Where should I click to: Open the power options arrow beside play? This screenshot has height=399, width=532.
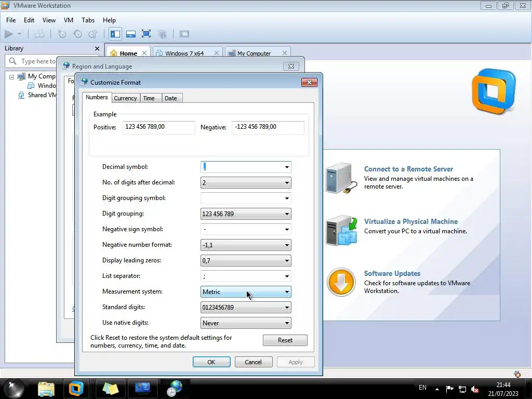(x=19, y=34)
